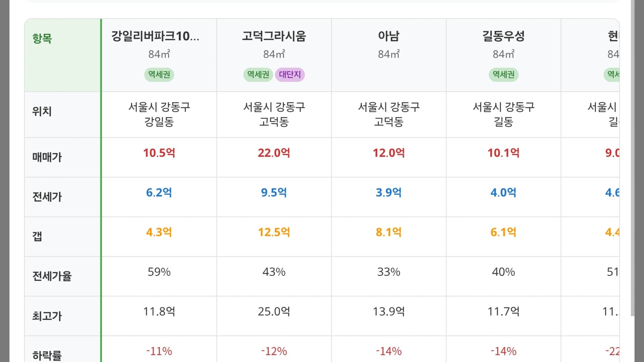This screenshot has height=362, width=644.
Task: Select the 길동우성 column header
Action: click(503, 37)
